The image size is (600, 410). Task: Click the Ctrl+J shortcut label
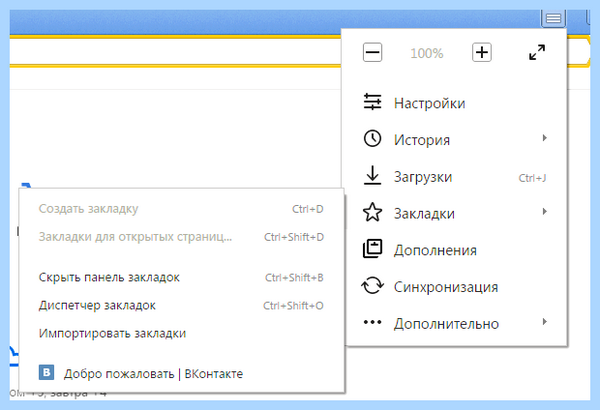click(x=532, y=178)
